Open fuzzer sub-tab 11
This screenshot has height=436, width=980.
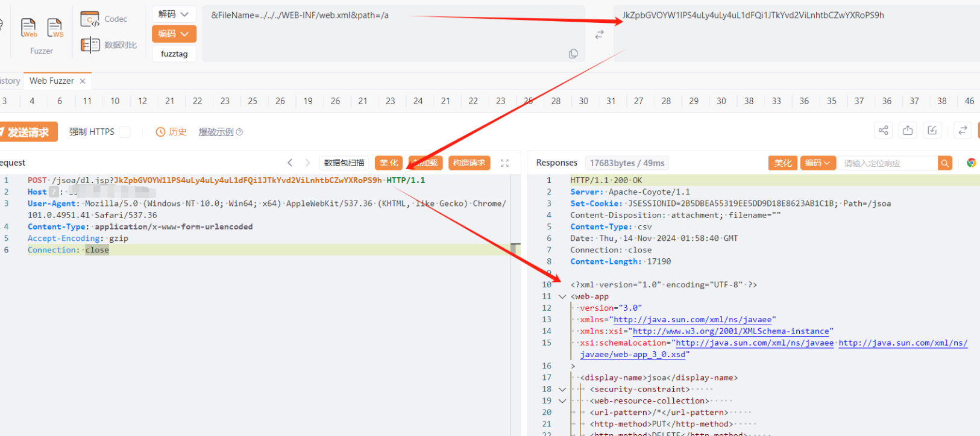click(87, 101)
